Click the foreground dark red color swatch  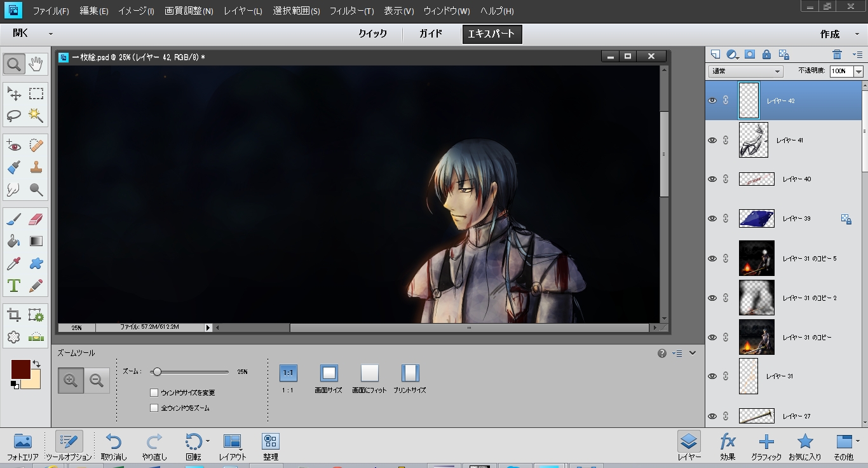pyautogui.click(x=20, y=369)
